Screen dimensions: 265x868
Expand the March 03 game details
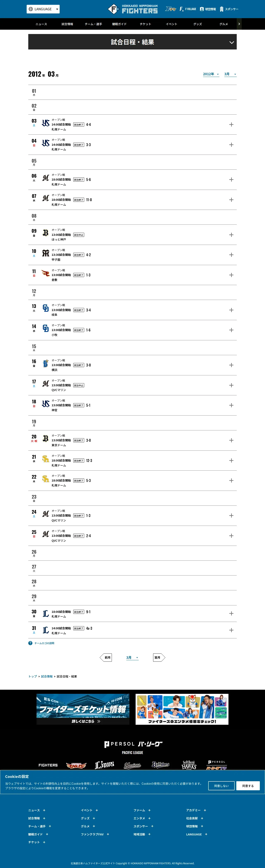(231, 125)
